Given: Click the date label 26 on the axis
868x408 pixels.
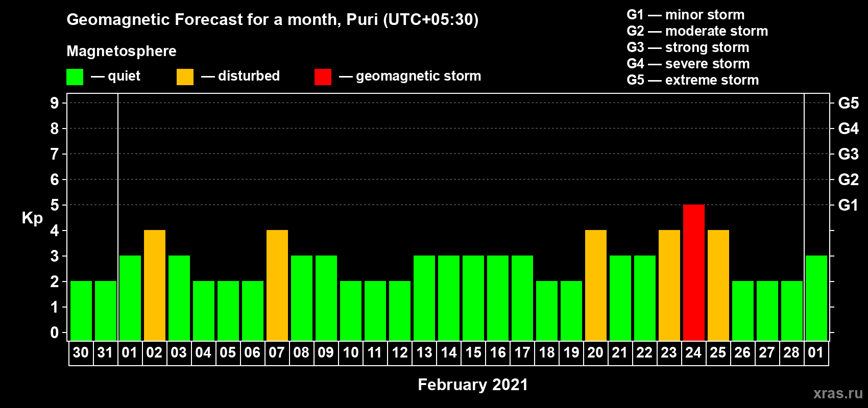Looking at the screenshot, I should [742, 353].
